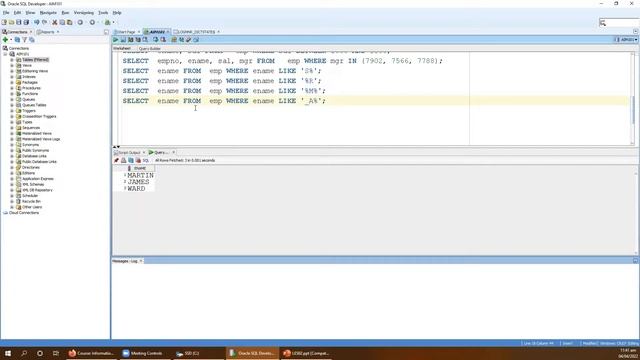Click the Paste icon in the main toolbar
This screenshot has height=360, width=640.
69,22
